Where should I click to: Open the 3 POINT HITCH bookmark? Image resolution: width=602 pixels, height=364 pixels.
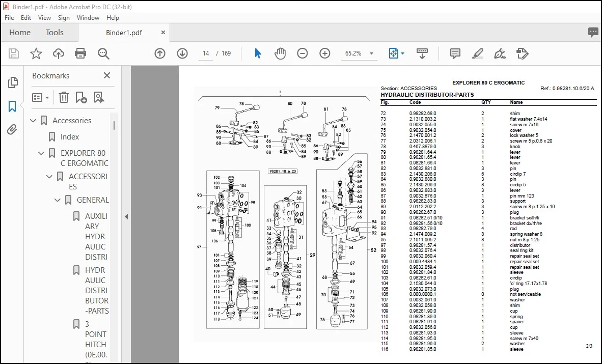coord(96,340)
